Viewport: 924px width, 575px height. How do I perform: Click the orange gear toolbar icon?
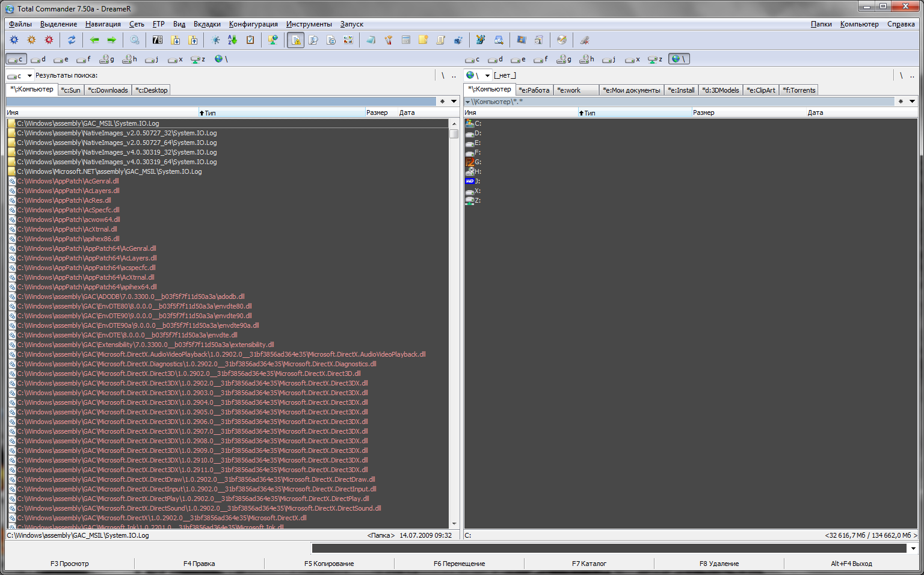pos(32,40)
